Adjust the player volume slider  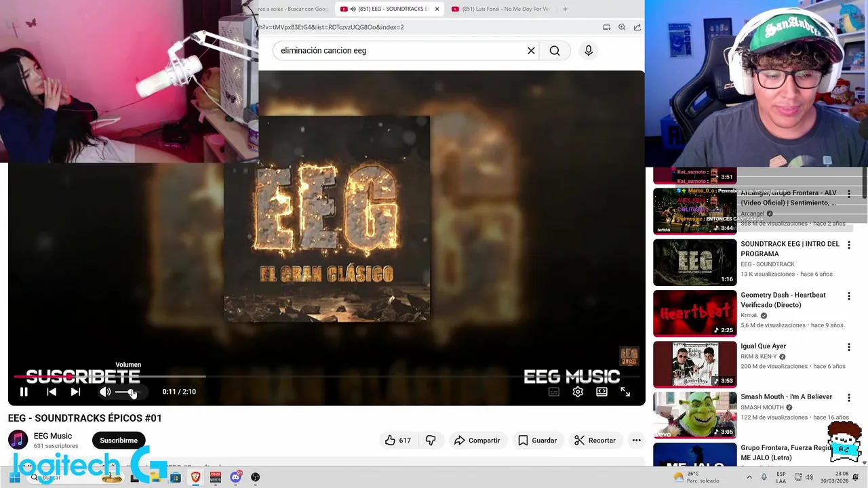click(x=127, y=392)
